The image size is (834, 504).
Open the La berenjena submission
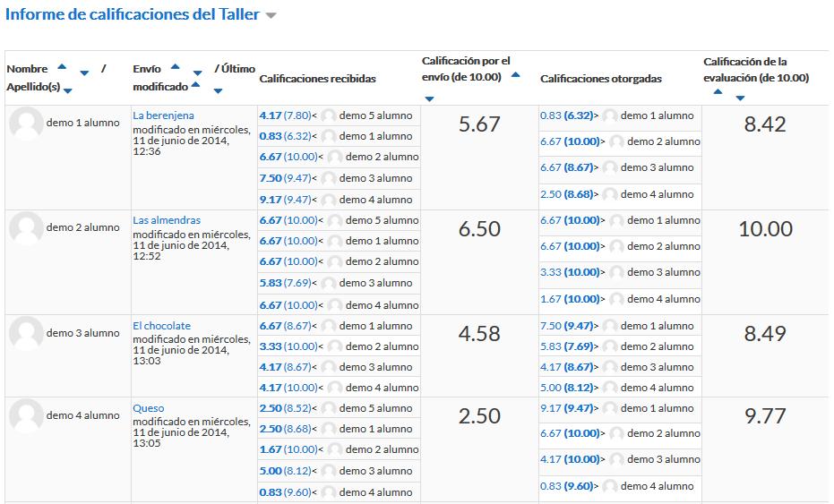163,115
